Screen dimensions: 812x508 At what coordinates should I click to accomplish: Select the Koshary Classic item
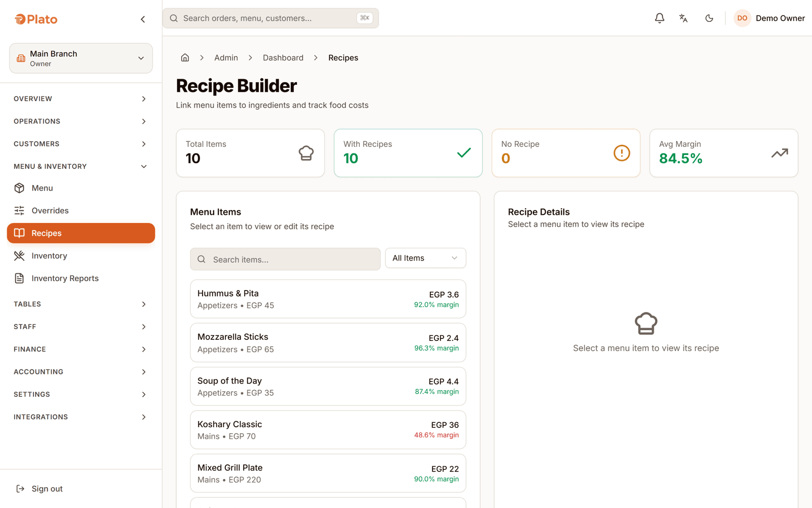pos(328,430)
